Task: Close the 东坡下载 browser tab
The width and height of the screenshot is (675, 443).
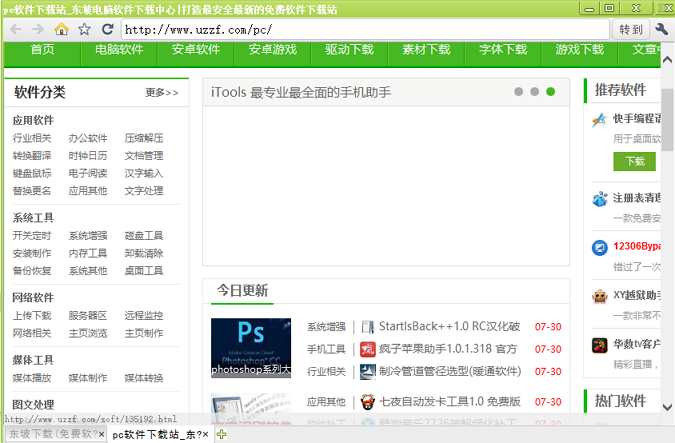Action: pos(101,434)
